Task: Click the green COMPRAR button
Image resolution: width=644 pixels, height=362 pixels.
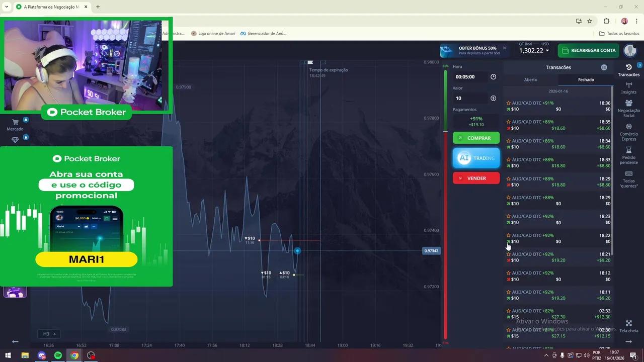Action: [476, 138]
